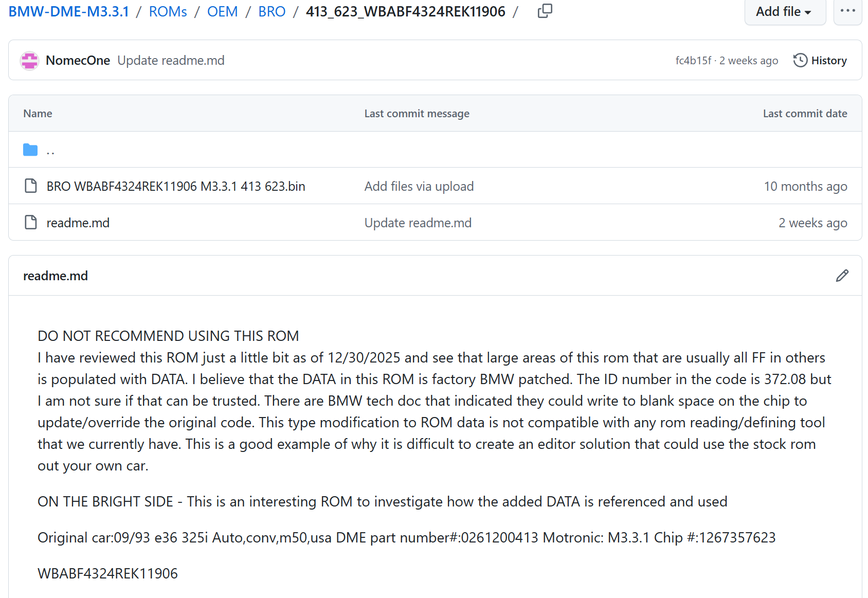Click the file icon next to readme.md
868x598 pixels.
point(30,222)
